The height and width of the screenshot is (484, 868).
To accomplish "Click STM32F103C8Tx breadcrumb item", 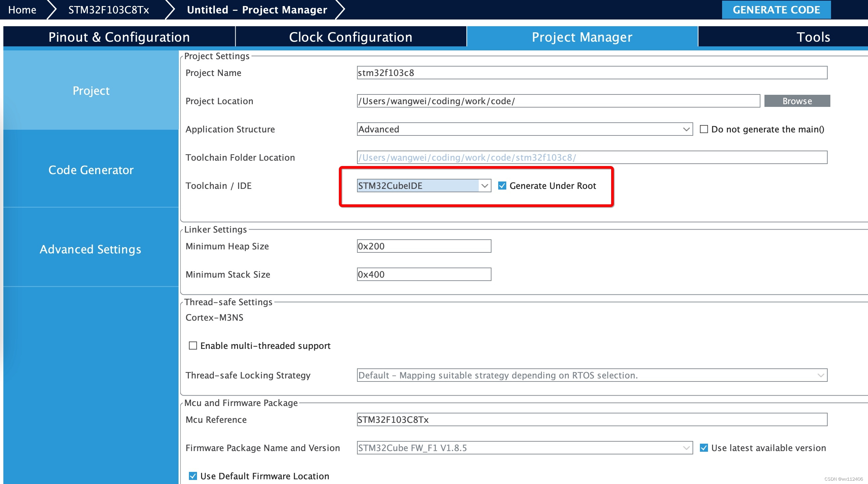I will pos(109,10).
